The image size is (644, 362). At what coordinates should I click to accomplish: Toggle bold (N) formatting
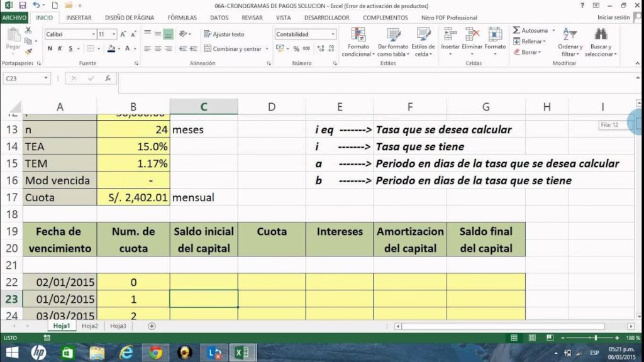point(50,48)
